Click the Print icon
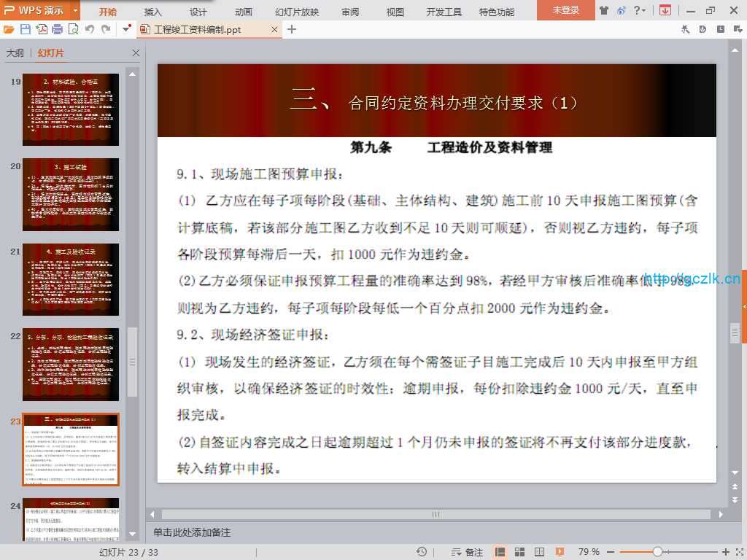This screenshot has width=747, height=560. 57,30
